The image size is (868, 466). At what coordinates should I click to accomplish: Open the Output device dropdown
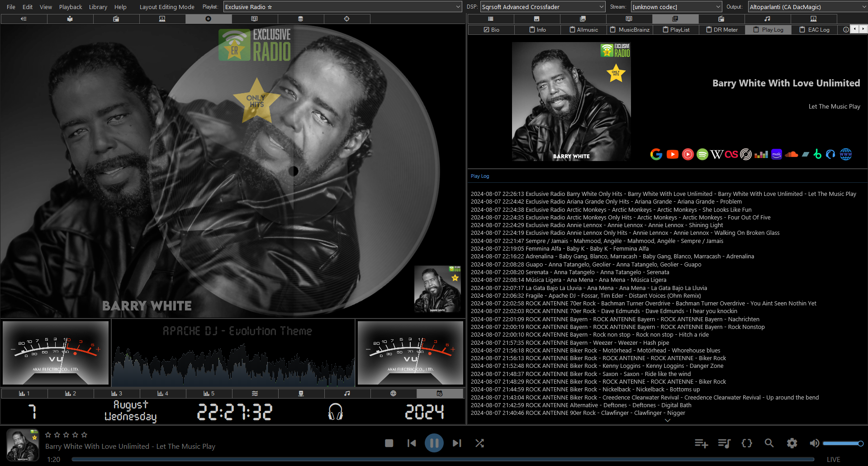(808, 7)
